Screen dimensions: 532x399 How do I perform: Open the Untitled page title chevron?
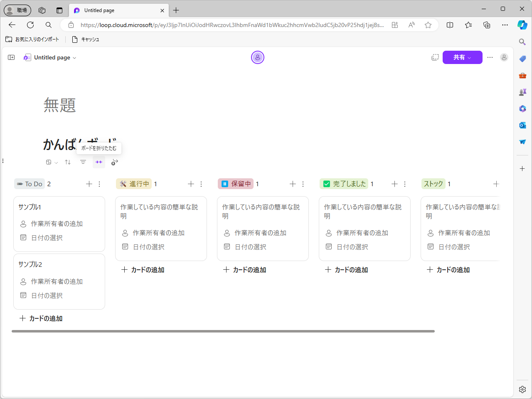coord(74,57)
